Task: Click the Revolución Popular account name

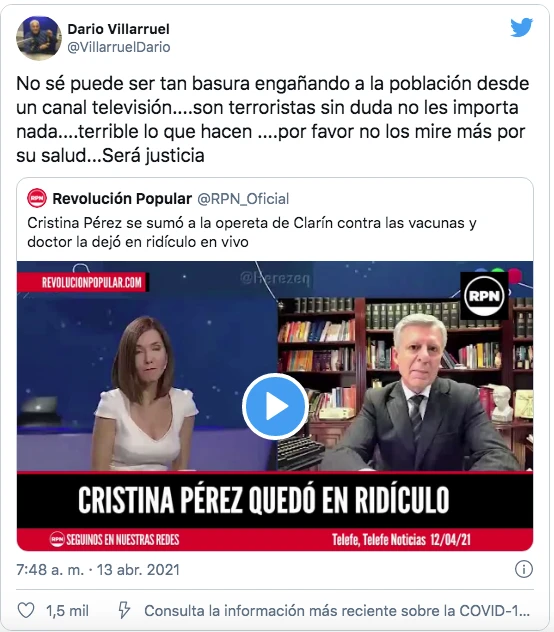Action: pos(122,199)
